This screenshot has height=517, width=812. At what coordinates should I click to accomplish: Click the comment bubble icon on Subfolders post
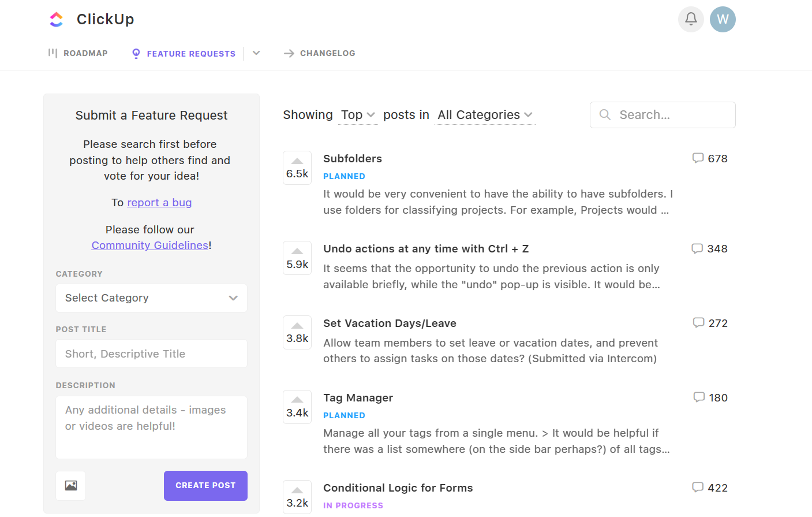(698, 158)
